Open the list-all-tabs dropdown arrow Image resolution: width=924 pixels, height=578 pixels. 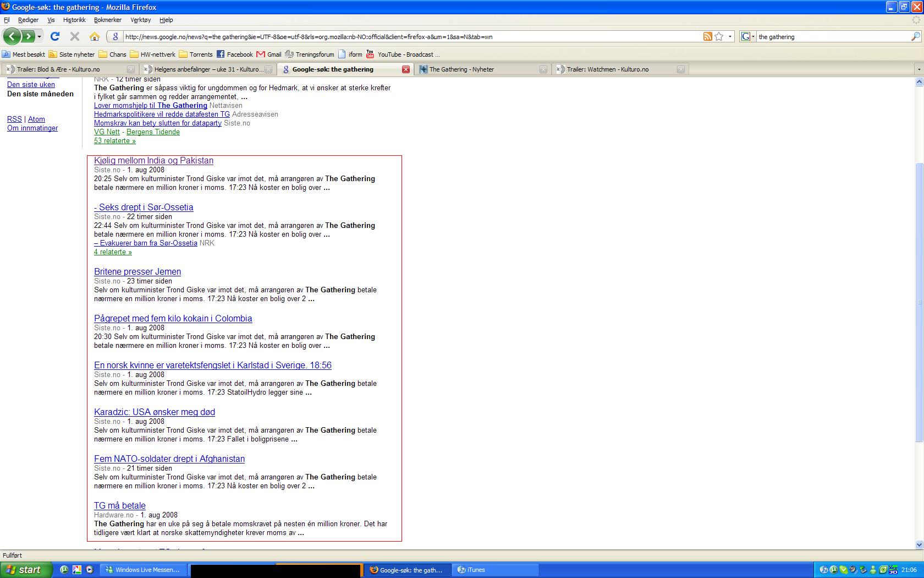point(919,69)
